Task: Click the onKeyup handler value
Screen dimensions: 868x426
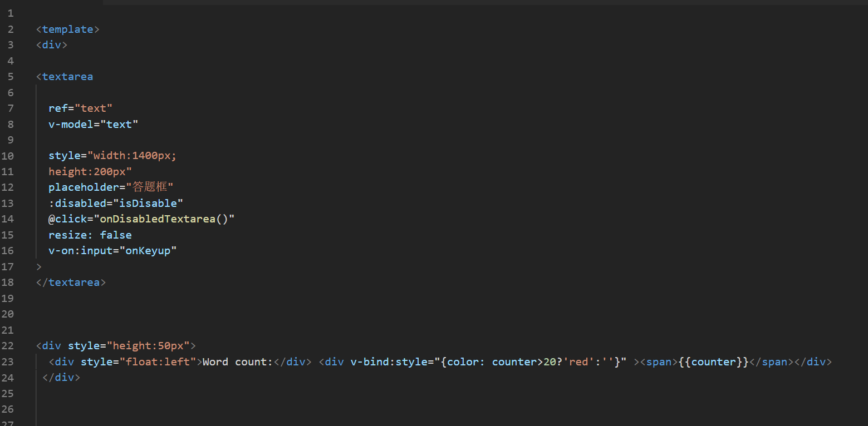Action: (150, 251)
